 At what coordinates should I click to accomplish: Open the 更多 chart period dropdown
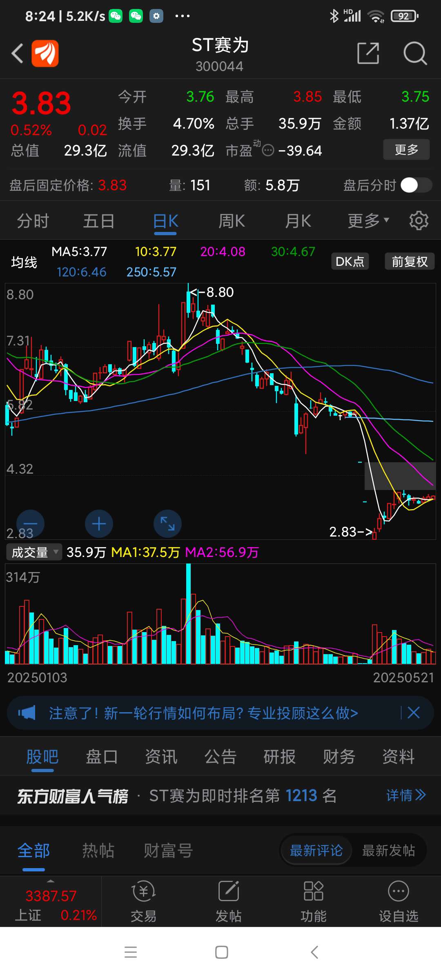(x=369, y=221)
